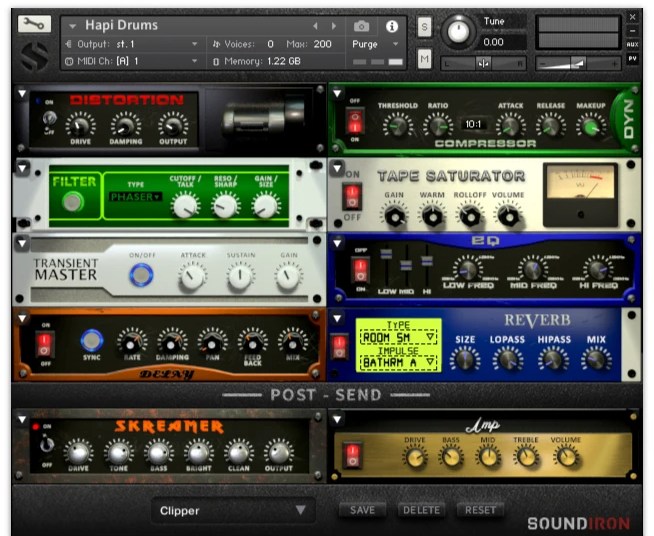Open the Reverb Type ROOM SM dropdown

pos(398,337)
